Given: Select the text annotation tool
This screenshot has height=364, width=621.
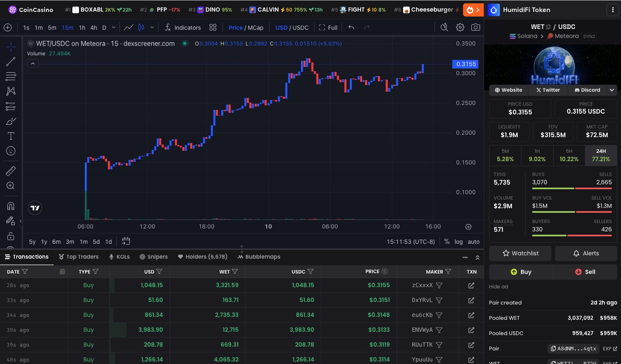Looking at the screenshot, I should [11, 136].
